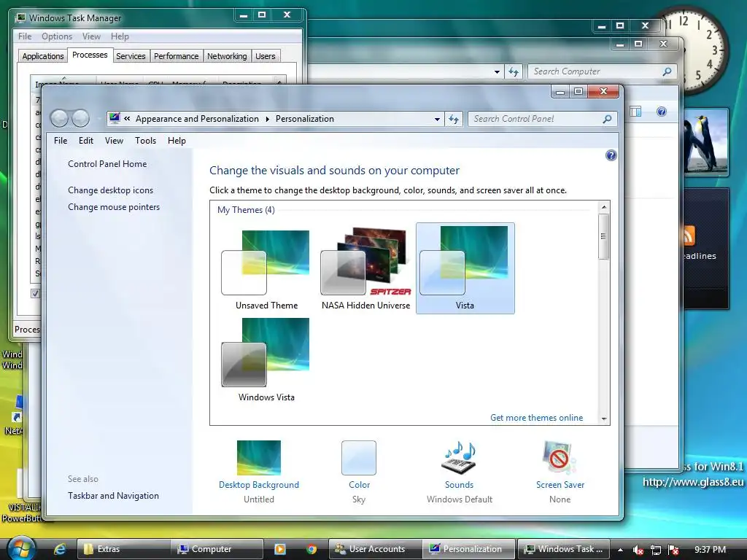Click the search magnifier in Search Computer box

point(667,71)
